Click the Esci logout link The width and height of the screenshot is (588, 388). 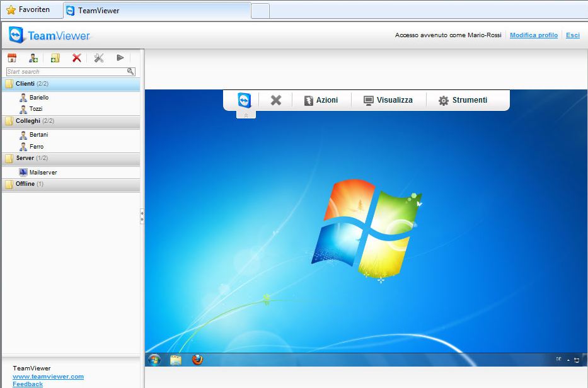[573, 35]
